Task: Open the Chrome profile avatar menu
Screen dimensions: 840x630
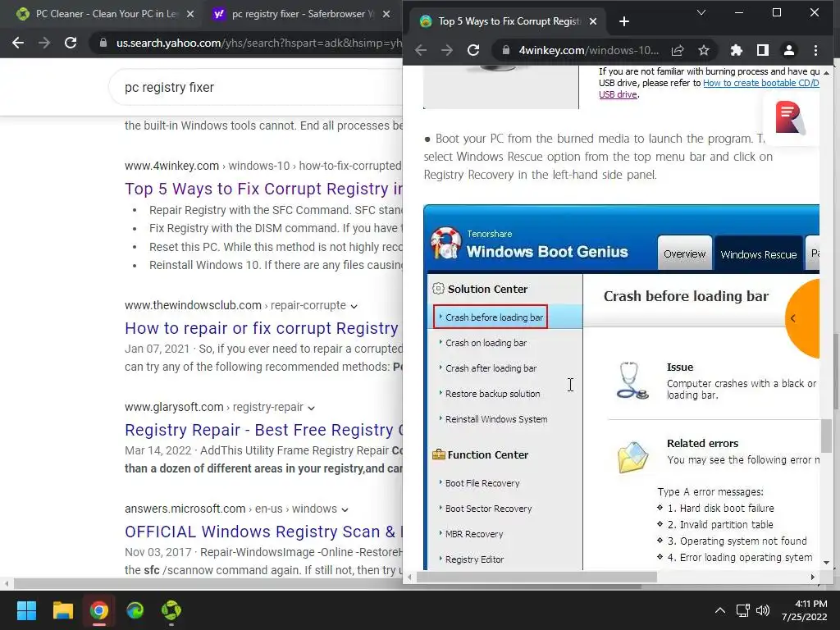Action: coord(789,50)
